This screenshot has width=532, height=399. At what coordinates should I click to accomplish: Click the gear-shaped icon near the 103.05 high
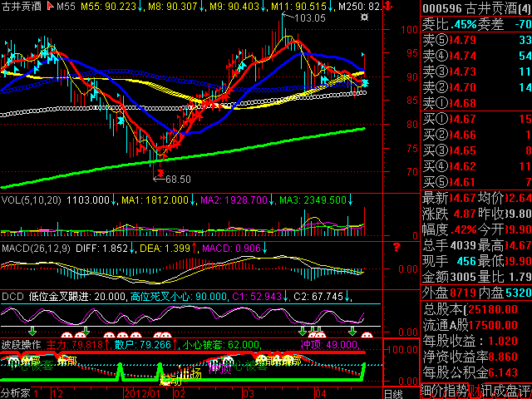(x=364, y=17)
